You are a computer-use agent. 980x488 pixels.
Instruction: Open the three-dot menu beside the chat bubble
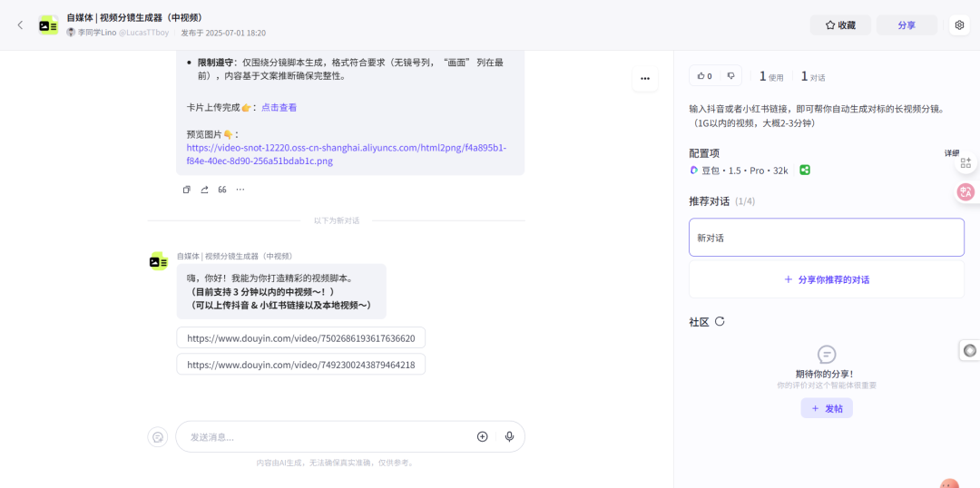(644, 79)
